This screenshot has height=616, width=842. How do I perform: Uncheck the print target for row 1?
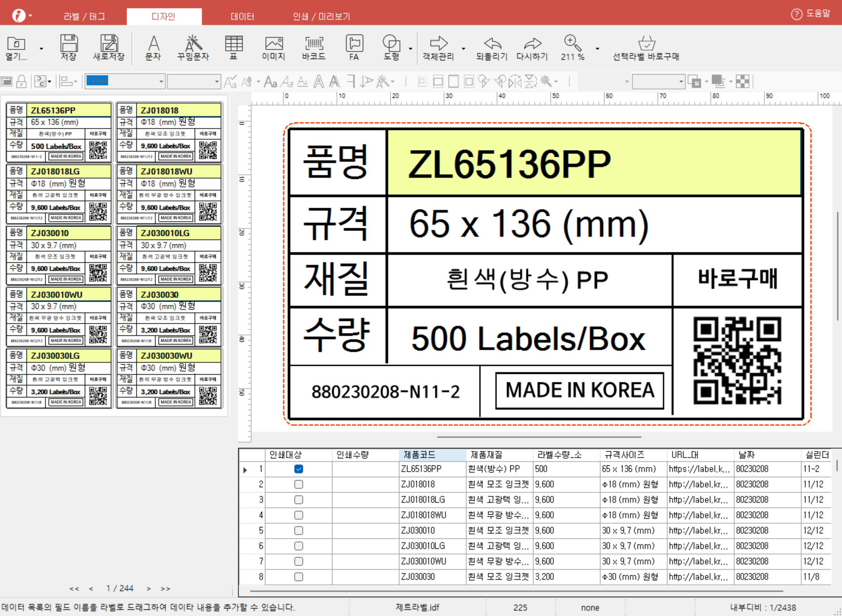(299, 469)
